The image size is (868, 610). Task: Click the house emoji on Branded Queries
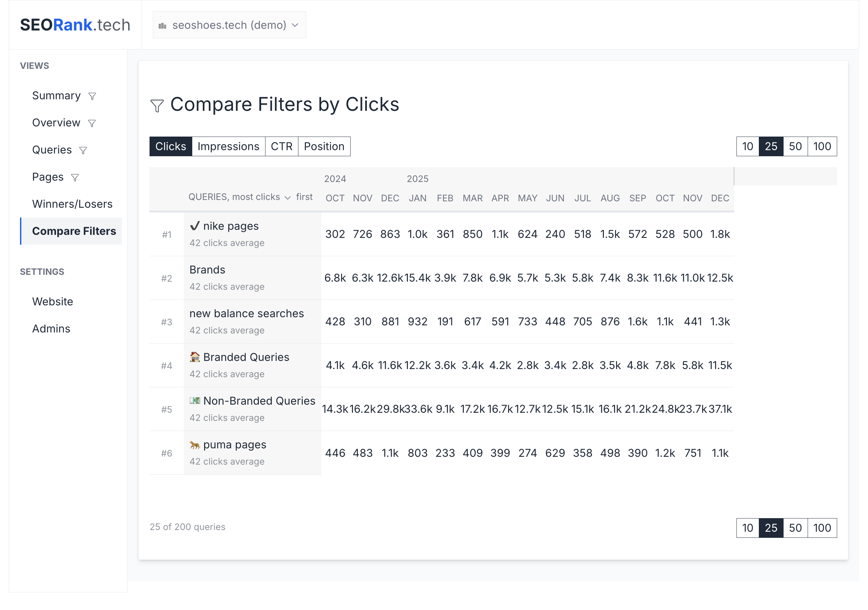[x=195, y=357]
